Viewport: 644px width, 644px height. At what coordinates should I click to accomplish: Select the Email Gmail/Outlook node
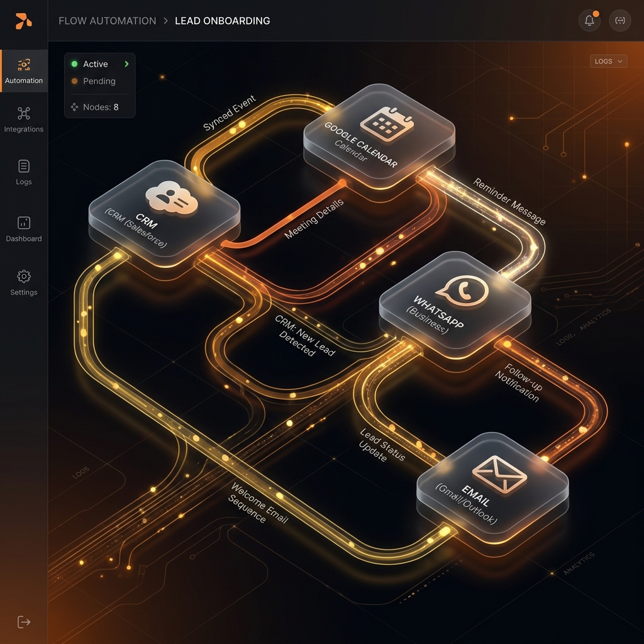coord(492,487)
